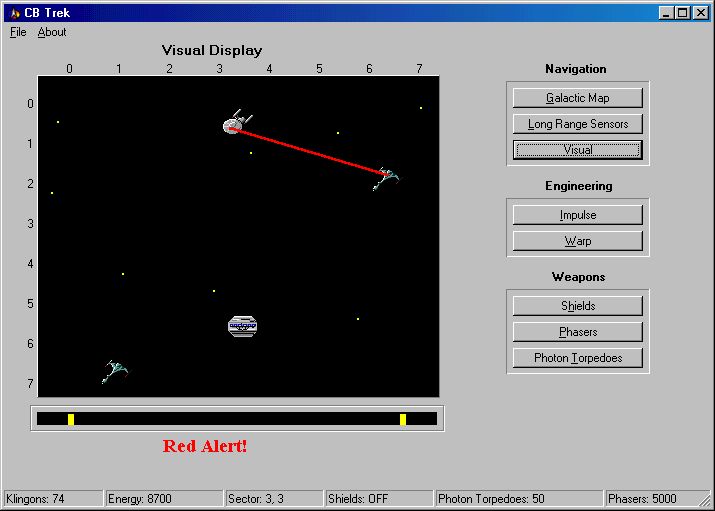Open the Galactic Map
The height and width of the screenshot is (511, 715).
[577, 98]
